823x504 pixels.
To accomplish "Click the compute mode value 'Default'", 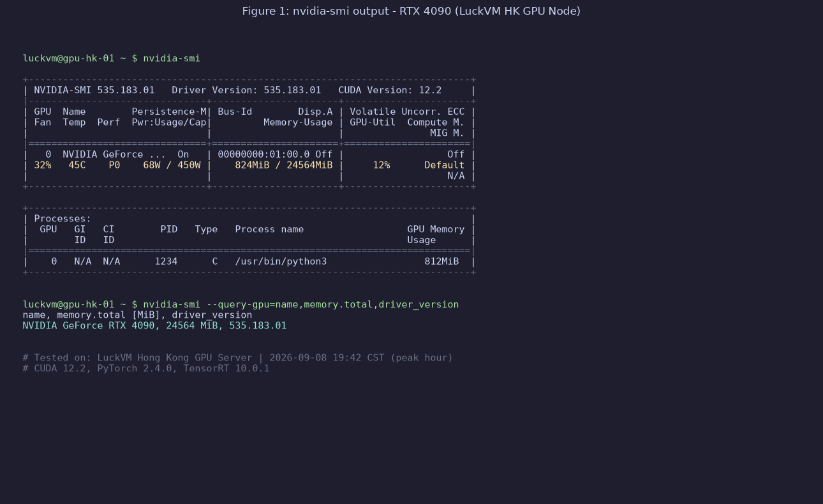I will point(444,165).
